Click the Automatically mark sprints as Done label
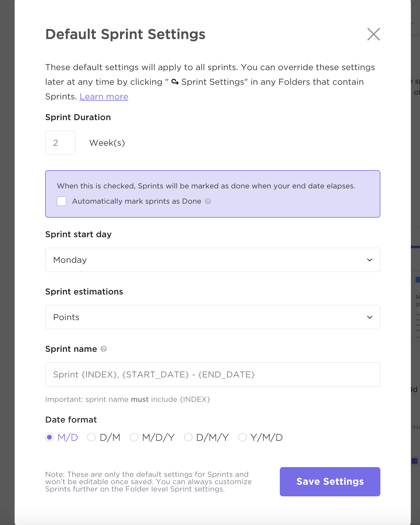Image resolution: width=420 pixels, height=525 pixels. (x=137, y=201)
